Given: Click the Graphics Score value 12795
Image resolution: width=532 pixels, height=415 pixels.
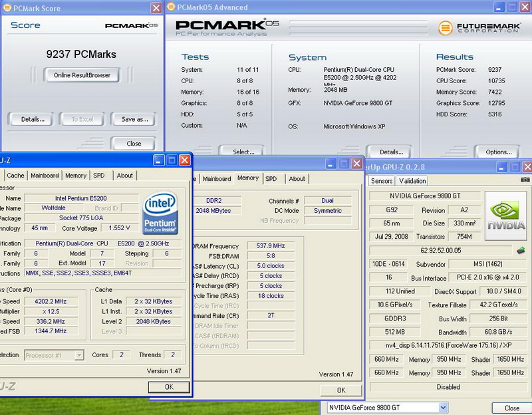Looking at the screenshot, I should (x=496, y=103).
